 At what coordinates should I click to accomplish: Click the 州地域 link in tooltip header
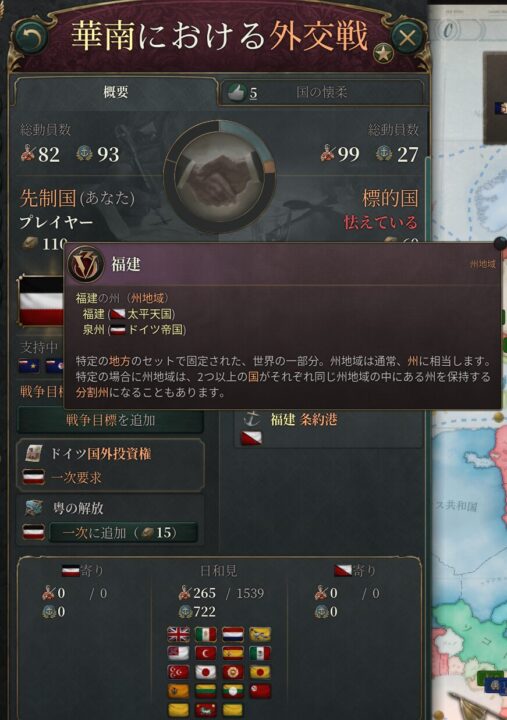point(482,264)
